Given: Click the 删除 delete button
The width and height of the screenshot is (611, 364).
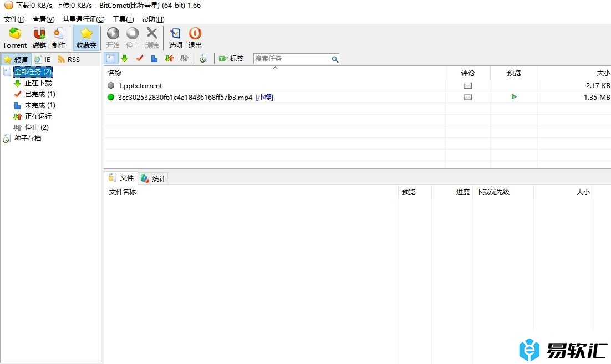Looking at the screenshot, I should tap(151, 38).
